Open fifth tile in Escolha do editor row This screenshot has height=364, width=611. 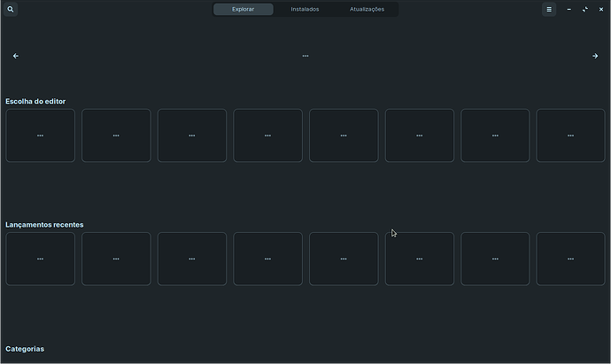(344, 136)
